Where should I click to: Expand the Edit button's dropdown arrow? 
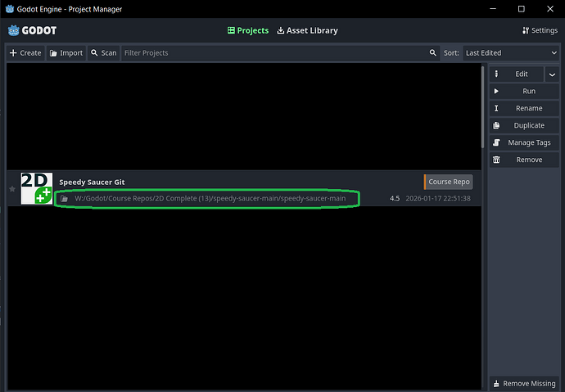[x=552, y=74]
